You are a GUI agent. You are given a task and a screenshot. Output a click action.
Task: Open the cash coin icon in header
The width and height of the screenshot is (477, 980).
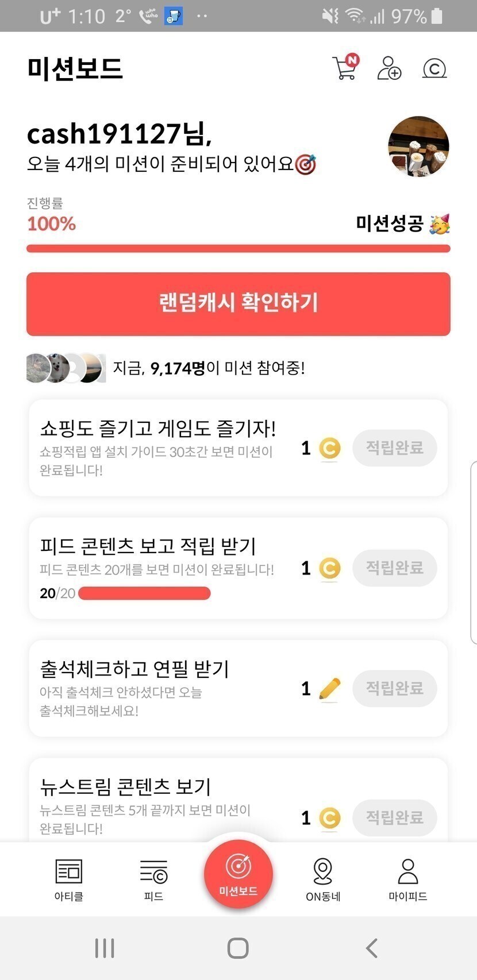(x=434, y=69)
